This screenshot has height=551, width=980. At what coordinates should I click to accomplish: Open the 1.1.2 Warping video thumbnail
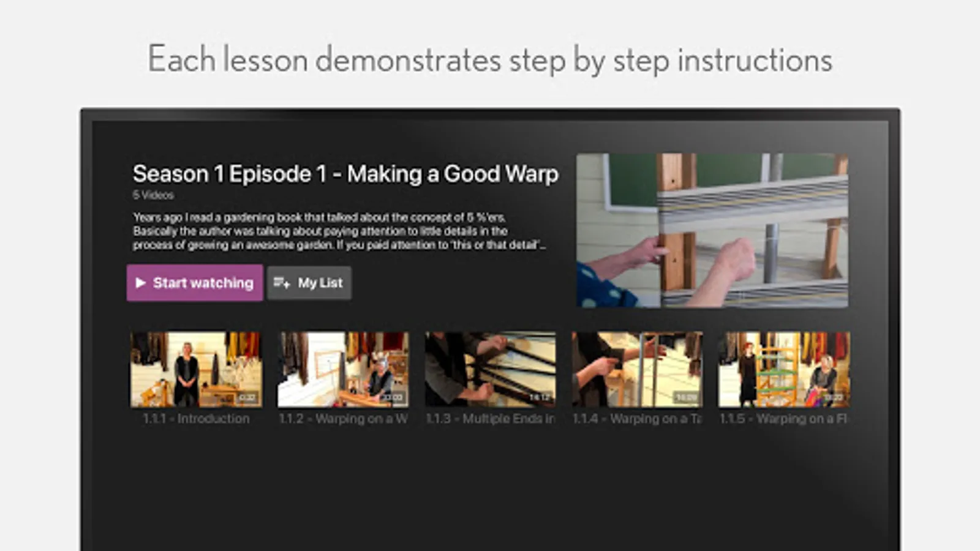point(343,370)
